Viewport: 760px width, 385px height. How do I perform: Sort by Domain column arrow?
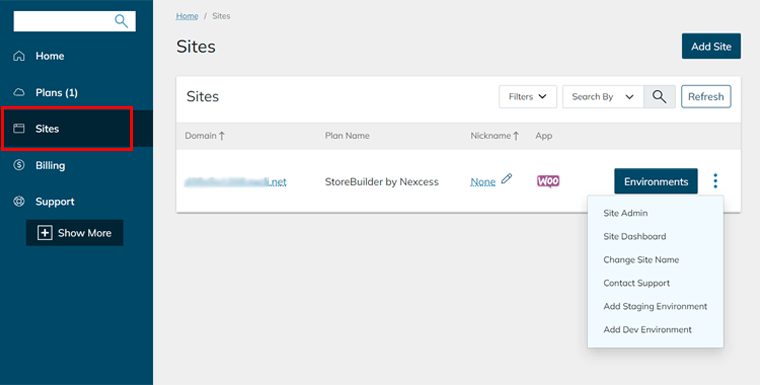pos(222,136)
